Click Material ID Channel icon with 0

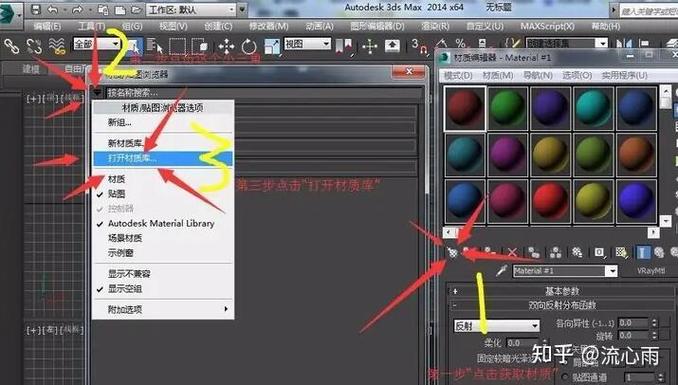coord(599,252)
